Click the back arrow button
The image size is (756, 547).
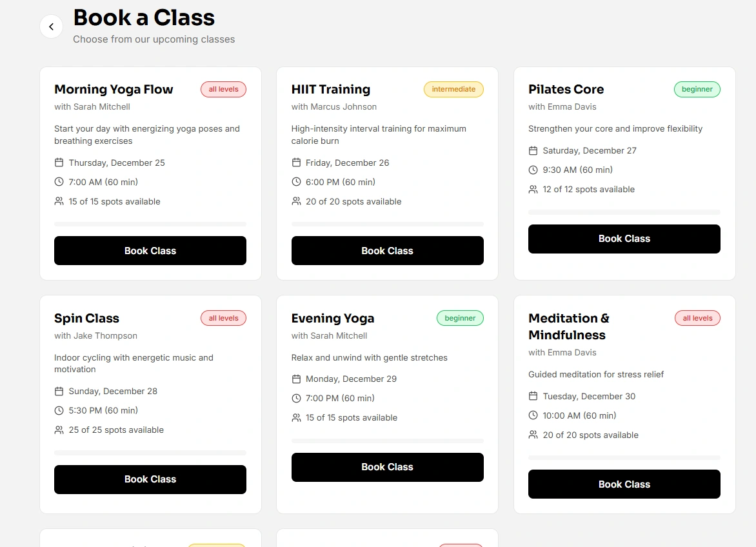(51, 27)
